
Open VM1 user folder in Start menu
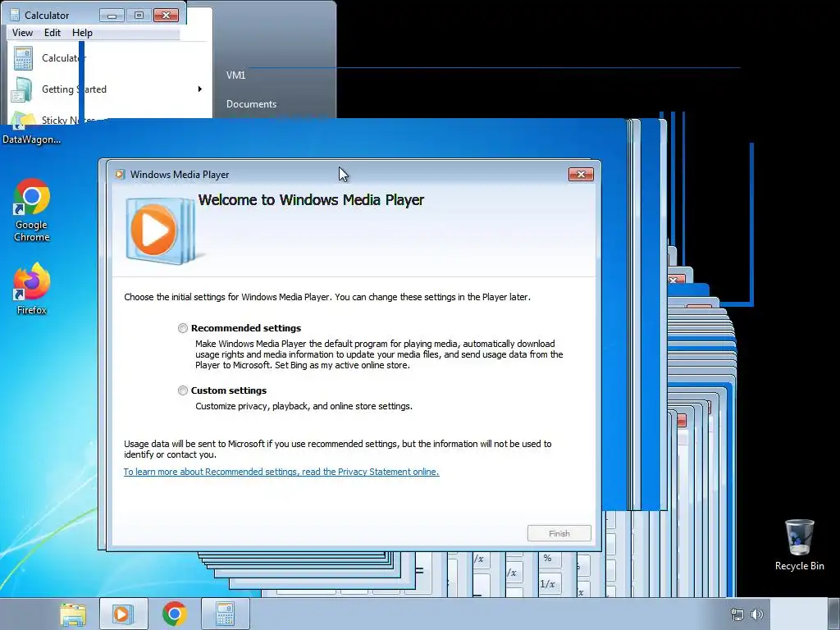click(235, 75)
